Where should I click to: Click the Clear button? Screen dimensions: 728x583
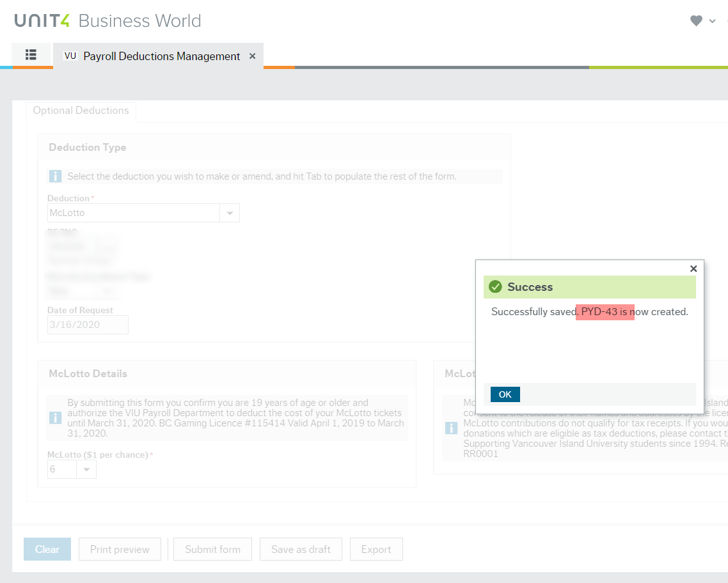47,549
